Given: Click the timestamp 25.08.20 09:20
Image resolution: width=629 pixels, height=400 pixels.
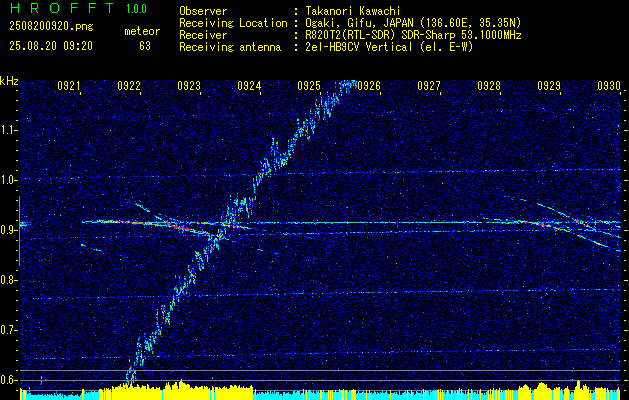Looking at the screenshot, I should [x=51, y=46].
